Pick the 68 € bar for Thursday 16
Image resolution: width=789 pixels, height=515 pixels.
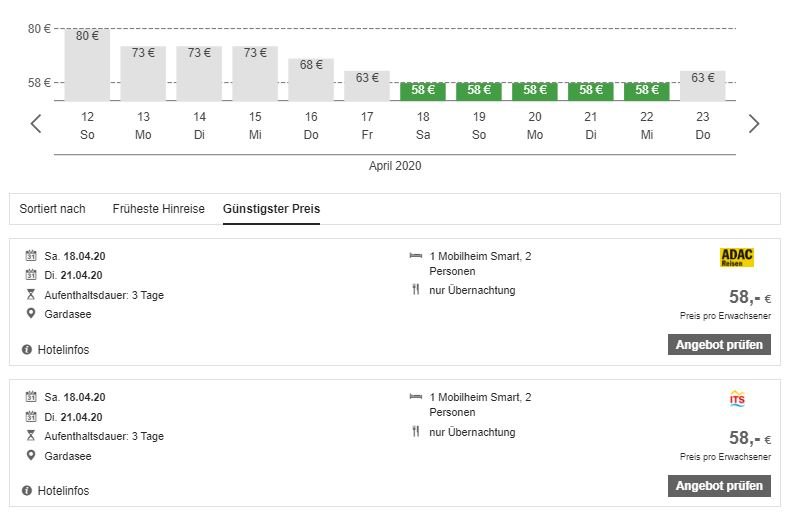tap(311, 79)
